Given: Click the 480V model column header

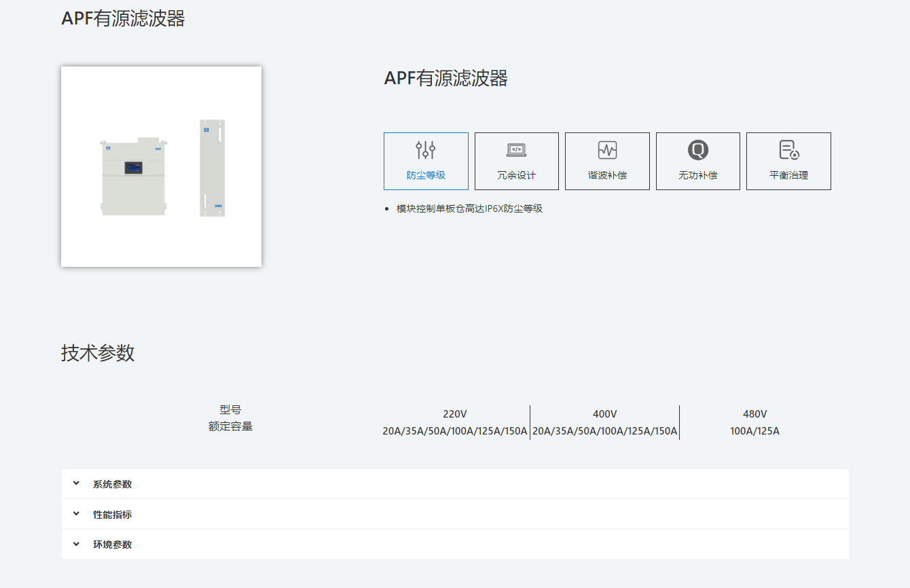Looking at the screenshot, I should point(754,414).
